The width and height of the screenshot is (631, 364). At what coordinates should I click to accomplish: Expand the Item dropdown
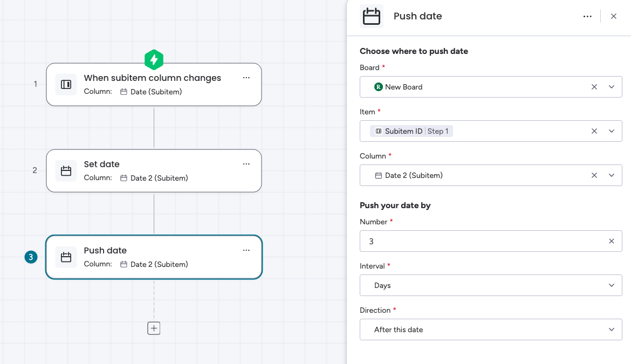tap(612, 131)
